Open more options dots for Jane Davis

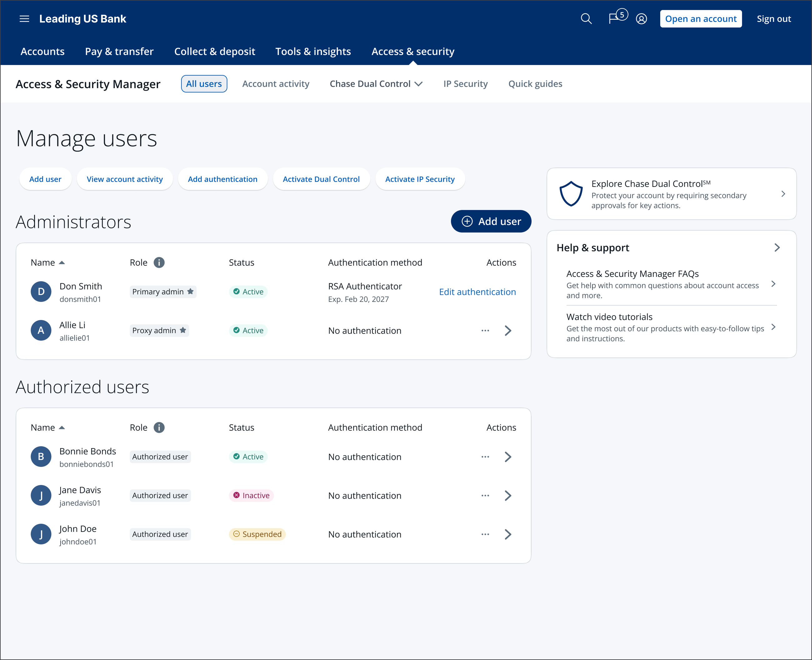[x=485, y=495]
